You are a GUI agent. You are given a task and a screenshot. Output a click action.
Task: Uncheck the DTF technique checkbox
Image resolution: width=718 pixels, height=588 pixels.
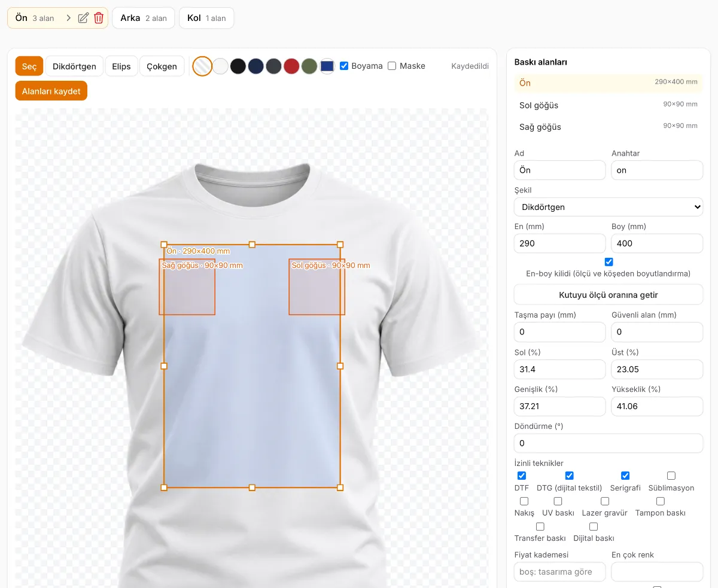pos(522,476)
